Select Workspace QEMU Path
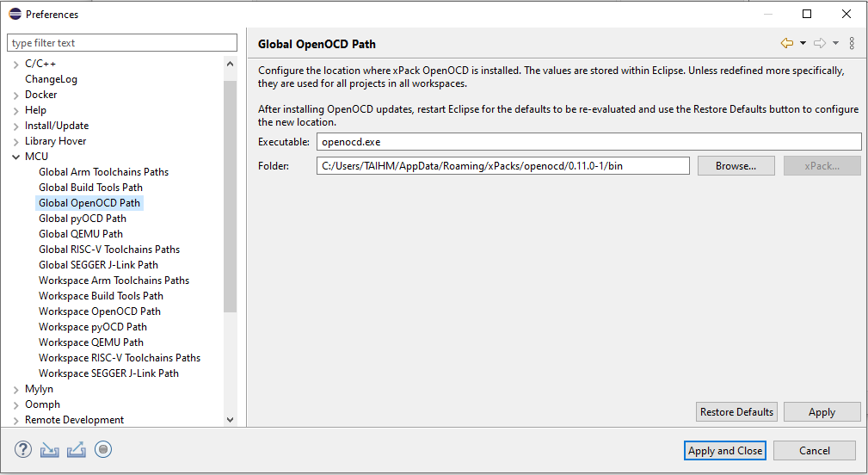 click(91, 342)
